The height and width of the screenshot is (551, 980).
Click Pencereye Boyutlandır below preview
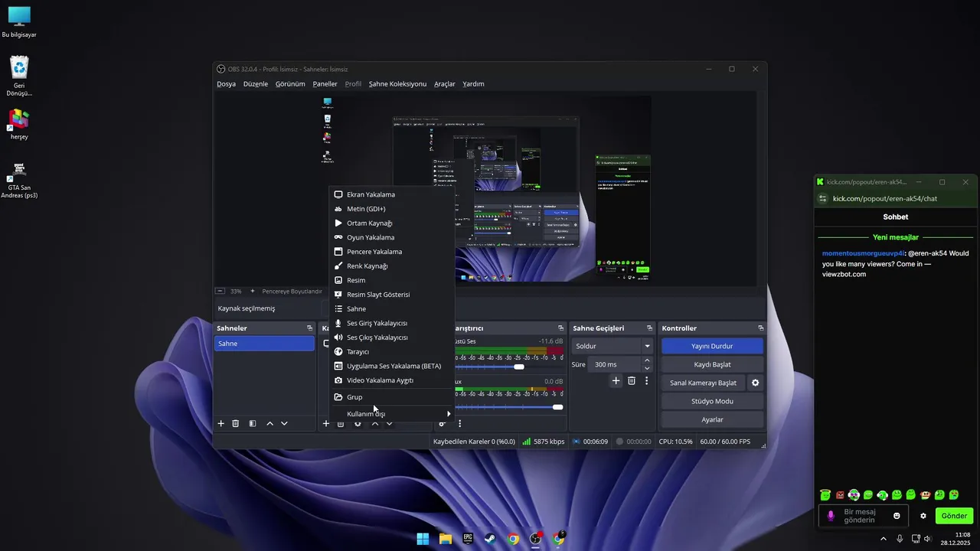coord(292,292)
